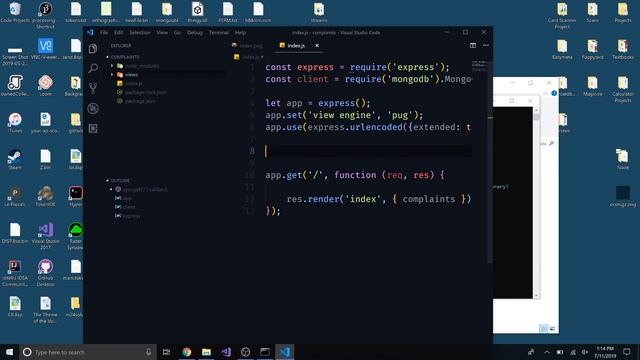The image size is (640, 360).
Task: Open the Debug menu
Action: click(195, 32)
